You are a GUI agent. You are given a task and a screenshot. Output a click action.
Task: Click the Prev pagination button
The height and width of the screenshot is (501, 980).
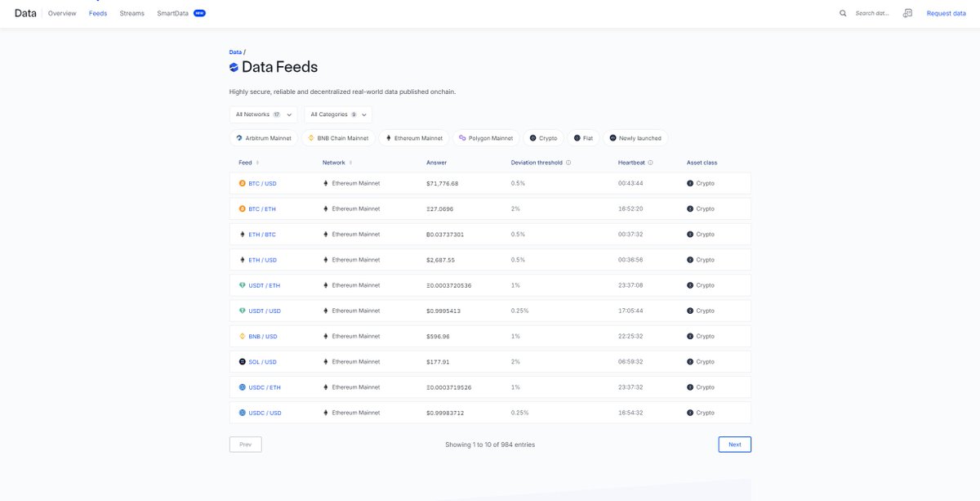[x=246, y=445]
